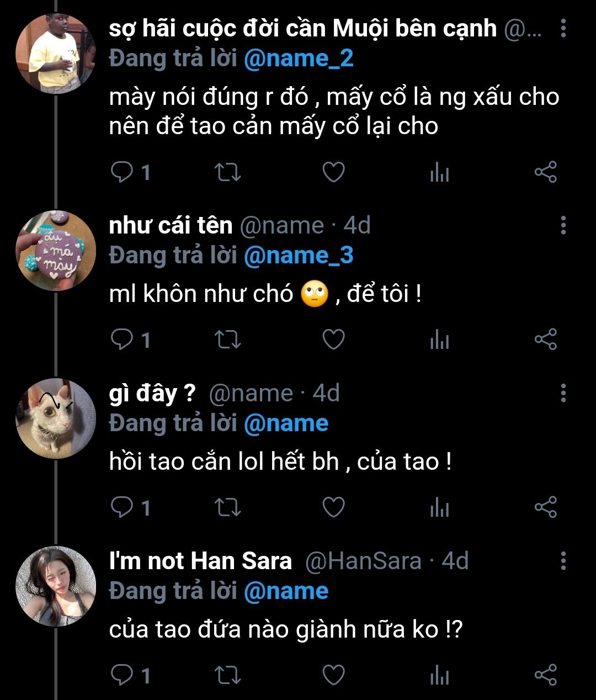View analytics of 'ml khôn như chó' tweet
The image size is (596, 700).
coord(439,340)
